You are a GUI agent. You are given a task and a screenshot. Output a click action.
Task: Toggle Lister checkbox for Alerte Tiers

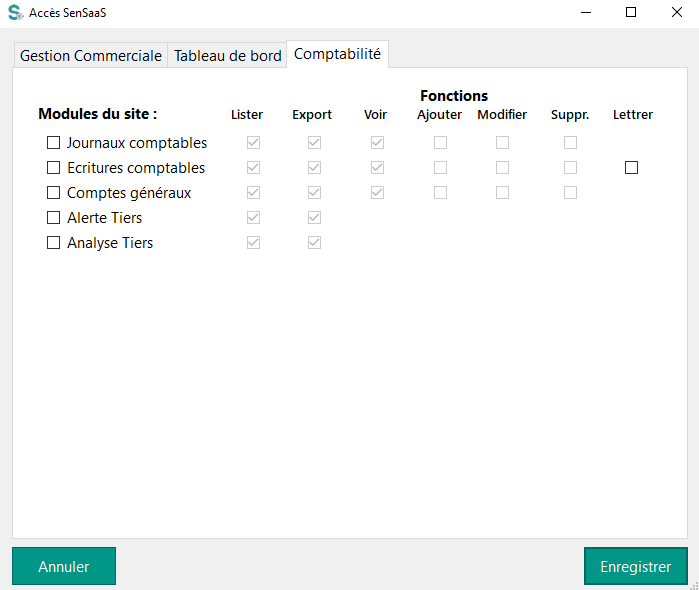click(253, 218)
